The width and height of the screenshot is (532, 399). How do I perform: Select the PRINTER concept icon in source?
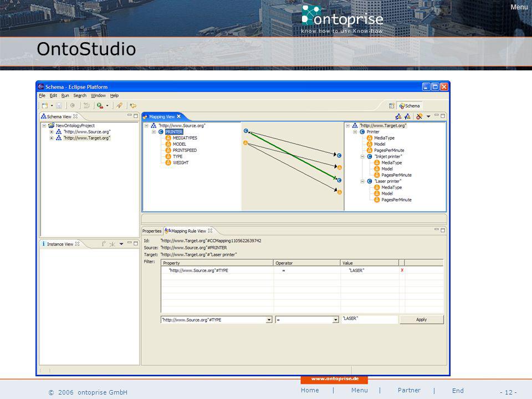(x=161, y=132)
